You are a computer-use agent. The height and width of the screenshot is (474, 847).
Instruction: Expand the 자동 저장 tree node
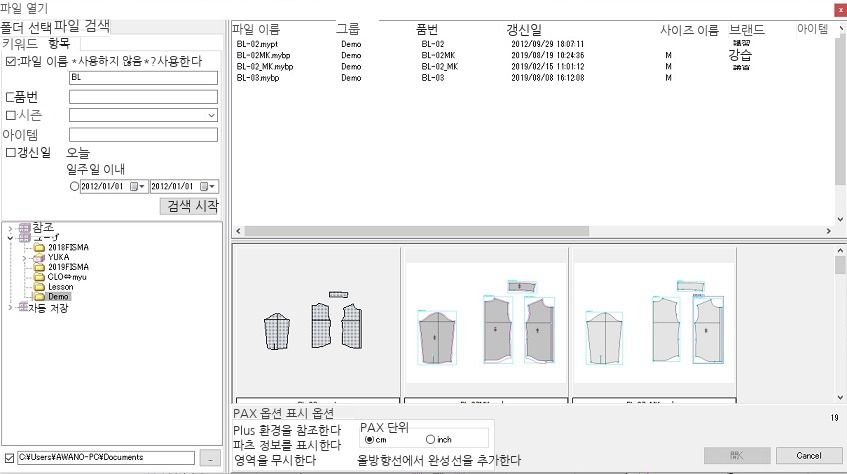(x=10, y=308)
